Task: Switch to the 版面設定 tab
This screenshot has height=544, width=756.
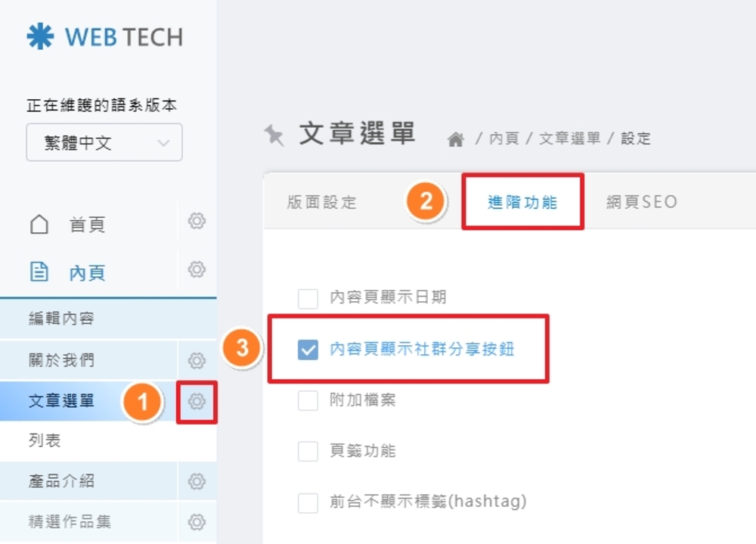Action: [322, 202]
